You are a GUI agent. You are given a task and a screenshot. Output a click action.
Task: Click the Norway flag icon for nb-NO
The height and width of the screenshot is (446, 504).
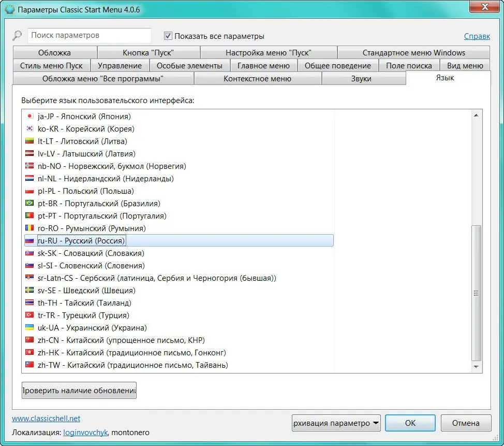click(x=29, y=166)
